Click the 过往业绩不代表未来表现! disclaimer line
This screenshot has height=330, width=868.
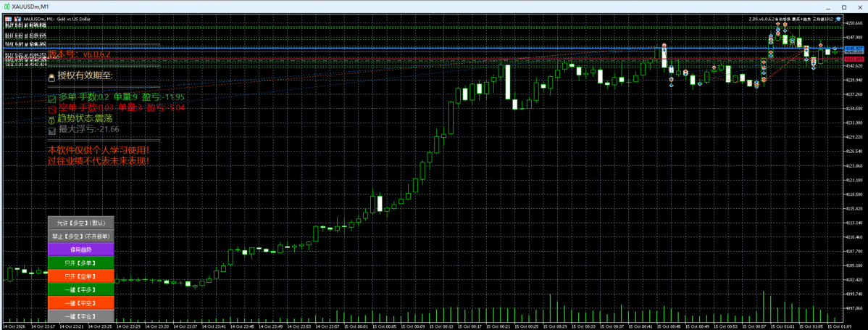99,160
